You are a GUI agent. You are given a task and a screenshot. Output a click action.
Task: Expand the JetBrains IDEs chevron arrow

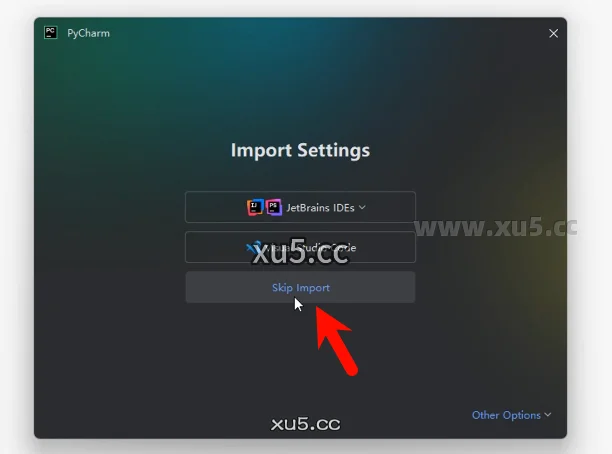point(362,207)
